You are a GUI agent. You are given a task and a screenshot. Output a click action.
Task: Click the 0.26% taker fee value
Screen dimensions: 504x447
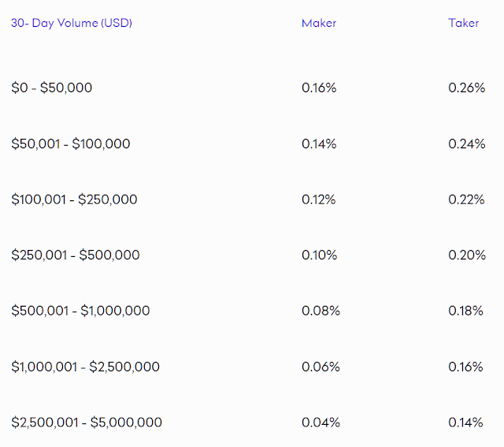pos(466,88)
